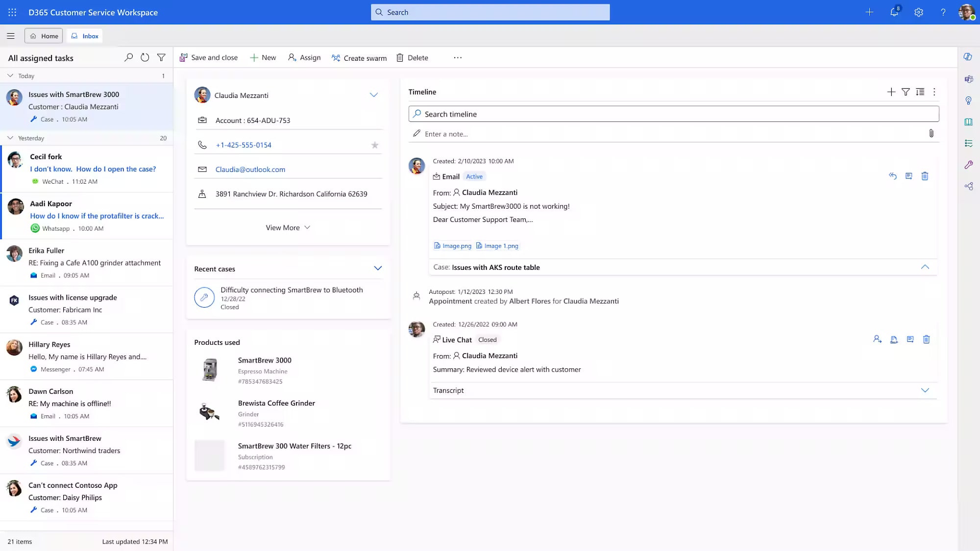The height and width of the screenshot is (551, 980).
Task: Open Claudia@outlook.com email link
Action: [x=250, y=169]
